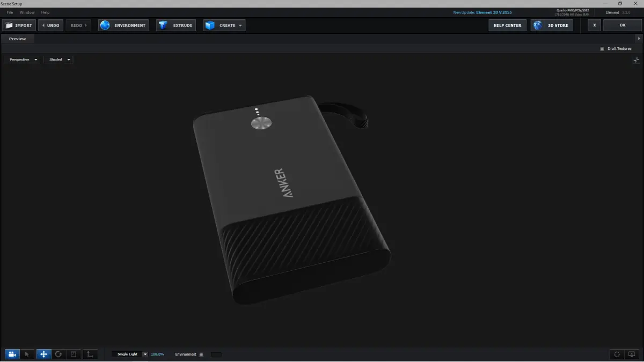The width and height of the screenshot is (644, 362).
Task: Click the OK button
Action: (623, 25)
